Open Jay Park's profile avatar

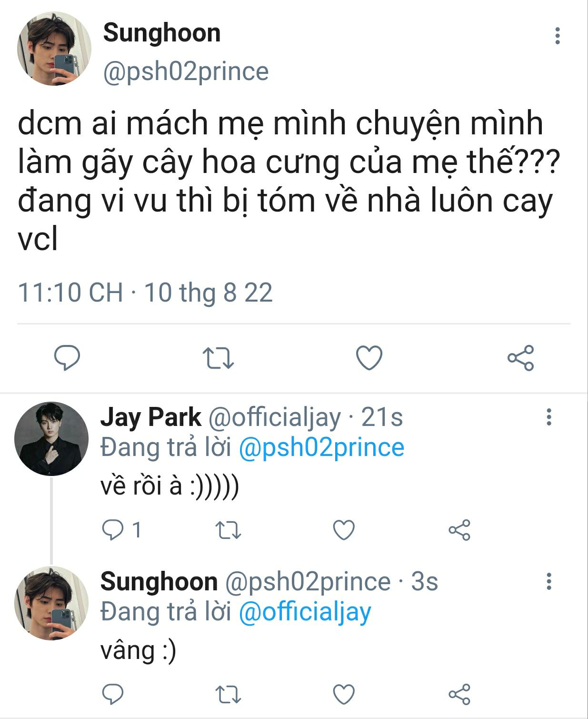[x=51, y=439]
